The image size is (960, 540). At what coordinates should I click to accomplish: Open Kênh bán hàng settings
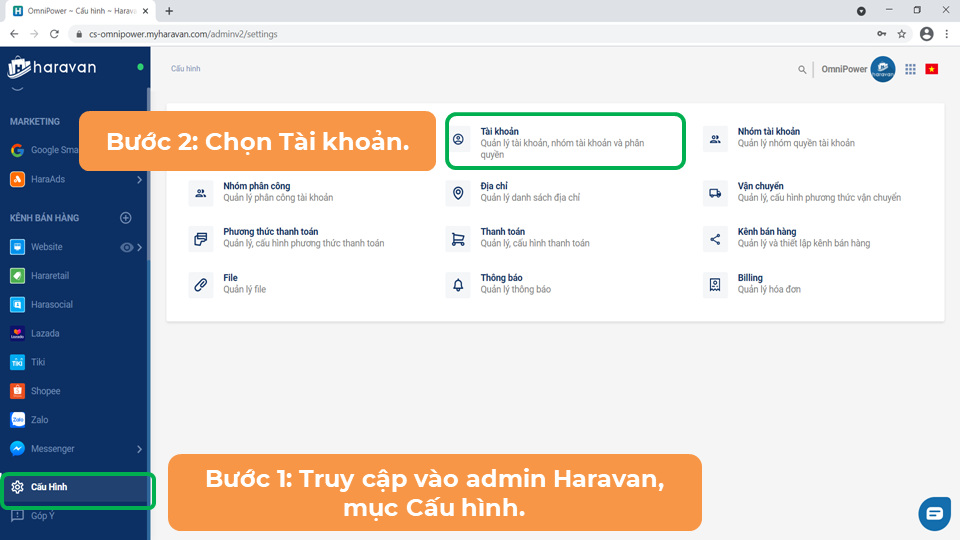coord(803,238)
